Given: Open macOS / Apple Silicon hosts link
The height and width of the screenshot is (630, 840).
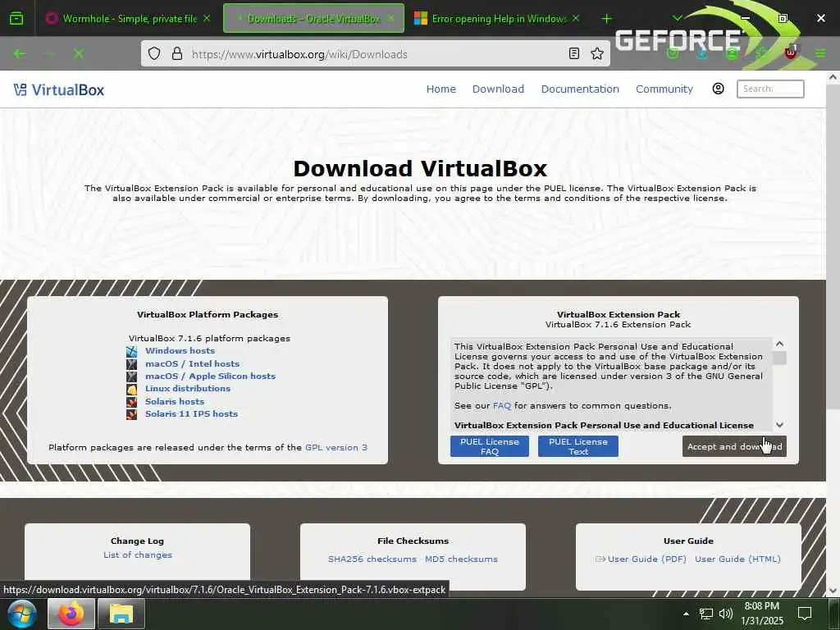Looking at the screenshot, I should click(211, 376).
